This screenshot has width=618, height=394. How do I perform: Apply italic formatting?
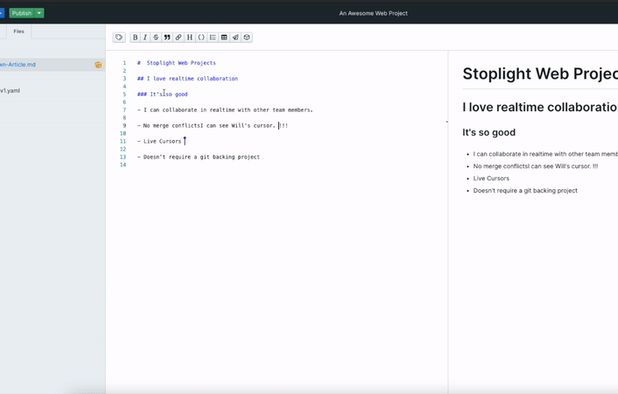[x=145, y=37]
